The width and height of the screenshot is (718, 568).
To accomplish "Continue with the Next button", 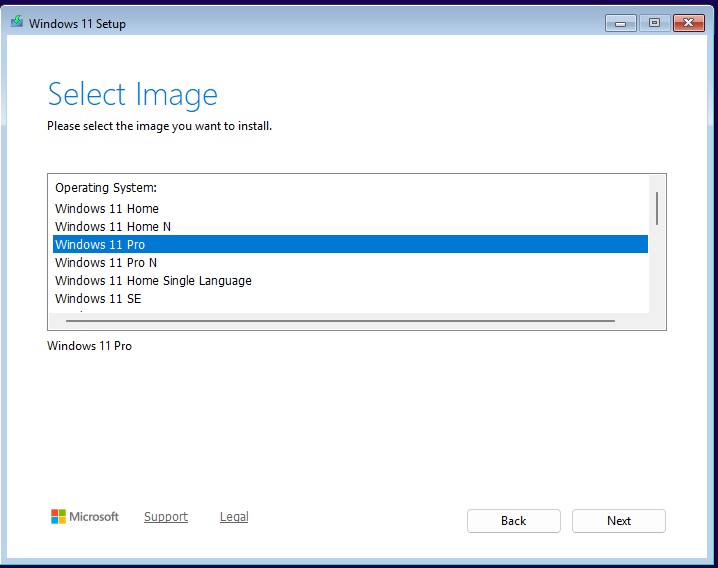I will 619,521.
